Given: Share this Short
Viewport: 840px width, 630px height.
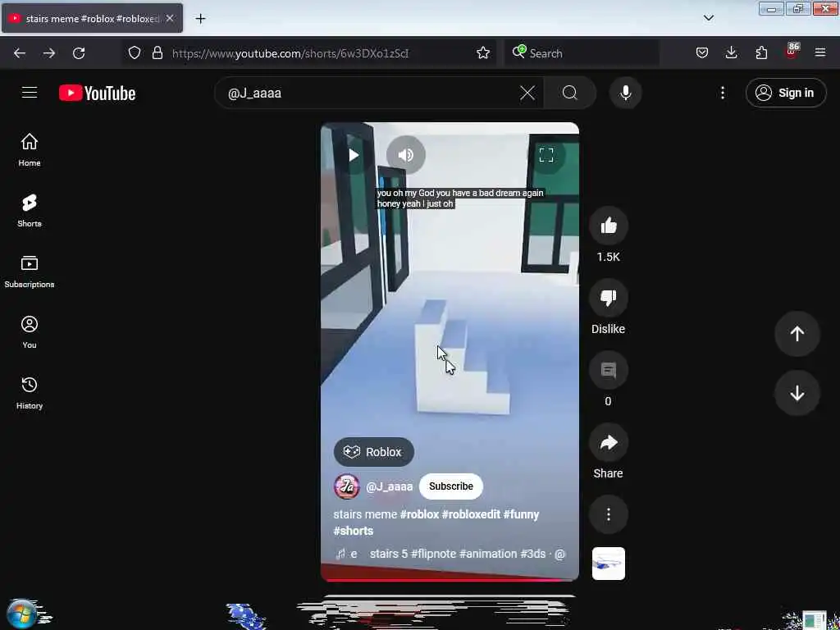Looking at the screenshot, I should pyautogui.click(x=609, y=442).
